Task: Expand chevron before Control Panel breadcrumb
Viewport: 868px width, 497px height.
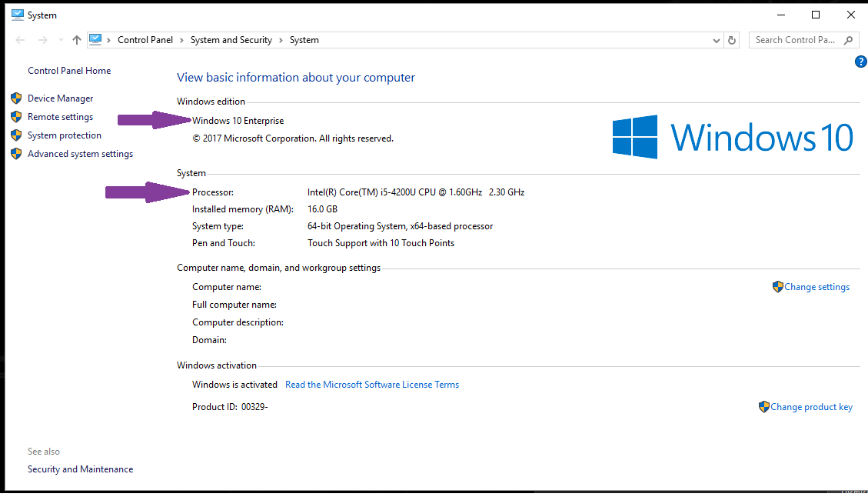Action: click(108, 40)
